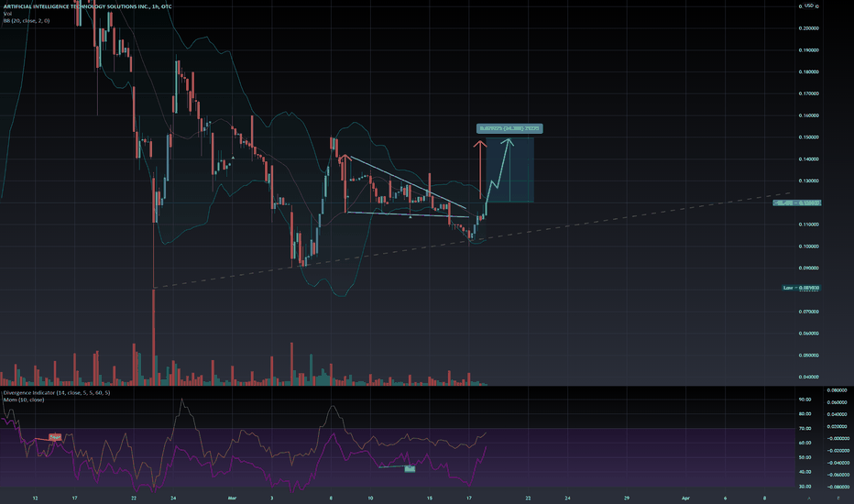Click the Apr date on time axis
This screenshot has width=854, height=504.
tap(685, 498)
